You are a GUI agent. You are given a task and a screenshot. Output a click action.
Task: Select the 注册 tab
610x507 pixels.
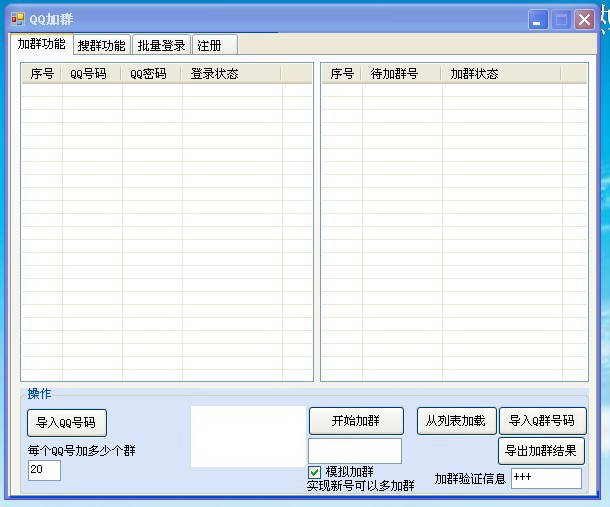pyautogui.click(x=213, y=45)
